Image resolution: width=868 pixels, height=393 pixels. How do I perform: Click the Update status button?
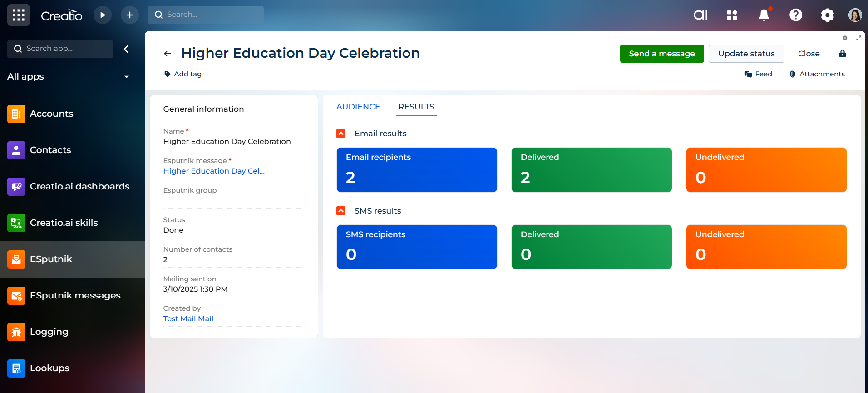[x=746, y=54]
